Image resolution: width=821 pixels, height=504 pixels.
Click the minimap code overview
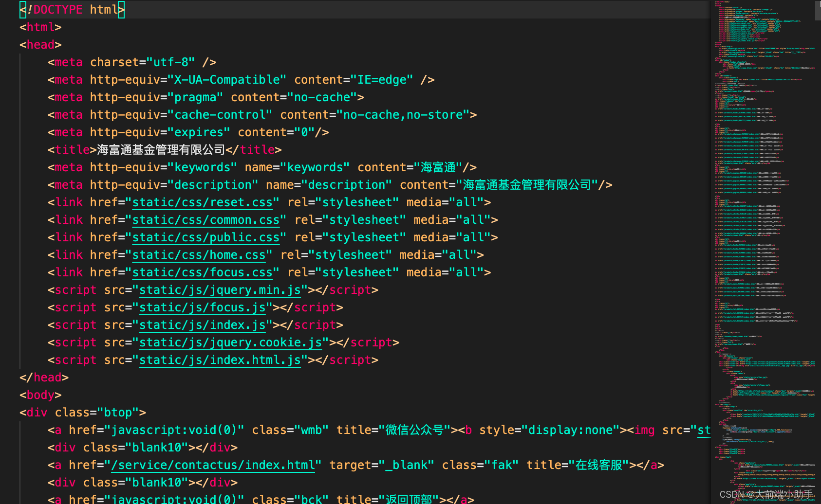762,252
